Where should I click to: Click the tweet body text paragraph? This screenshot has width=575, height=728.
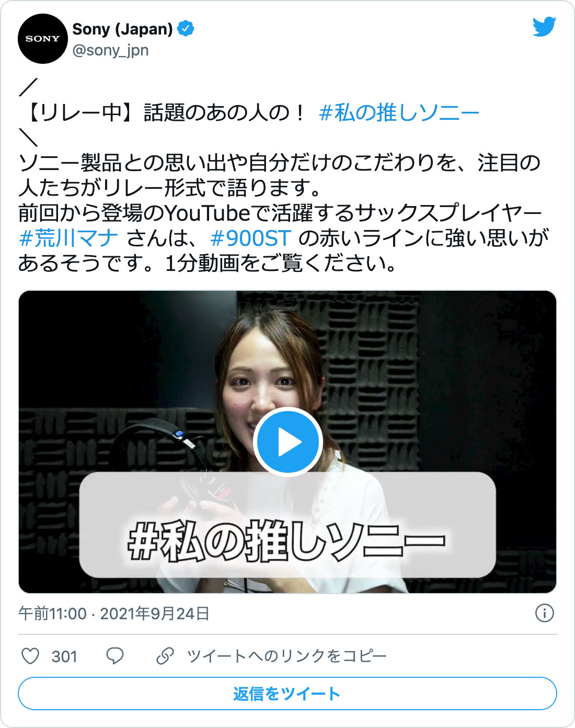coord(284,213)
